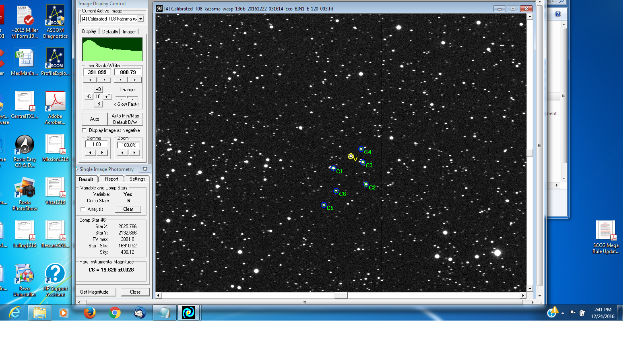This screenshot has width=644, height=362.
Task: Click the black level value field
Action: (x=97, y=72)
